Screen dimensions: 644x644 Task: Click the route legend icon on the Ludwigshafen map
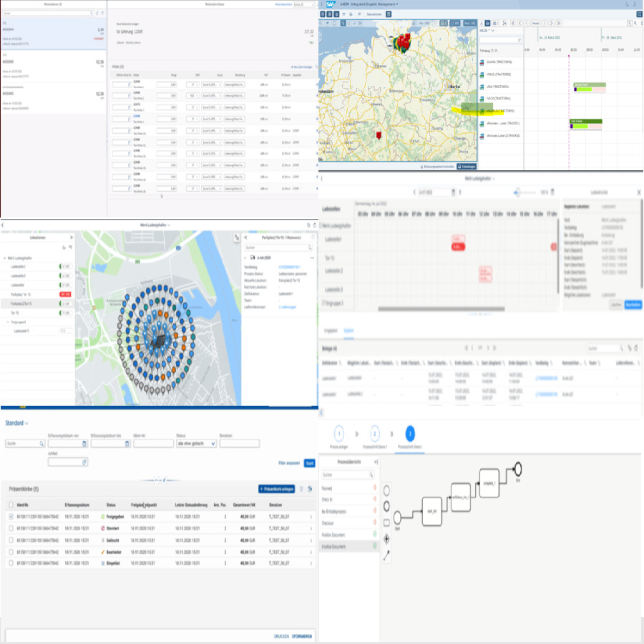coord(235,237)
